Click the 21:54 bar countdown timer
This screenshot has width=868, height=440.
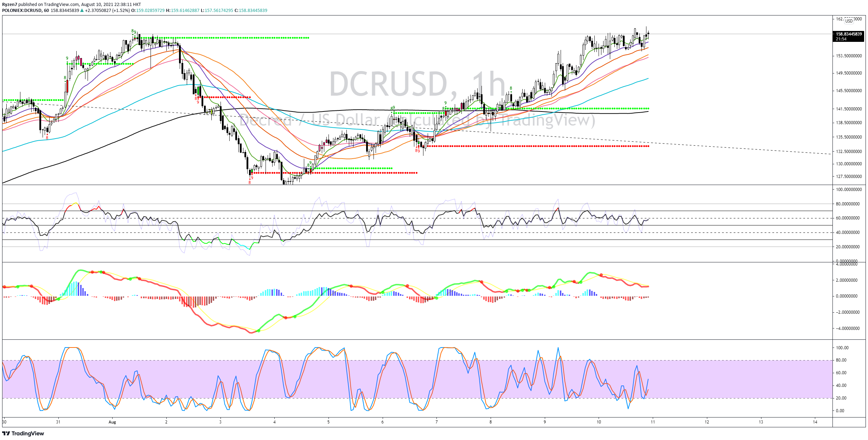pyautogui.click(x=841, y=39)
